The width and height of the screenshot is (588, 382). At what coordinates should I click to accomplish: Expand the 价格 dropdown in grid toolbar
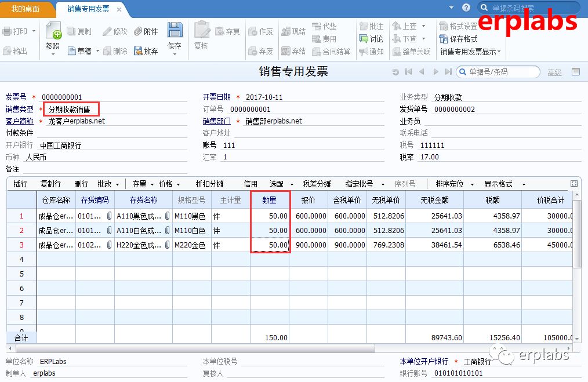click(x=179, y=184)
